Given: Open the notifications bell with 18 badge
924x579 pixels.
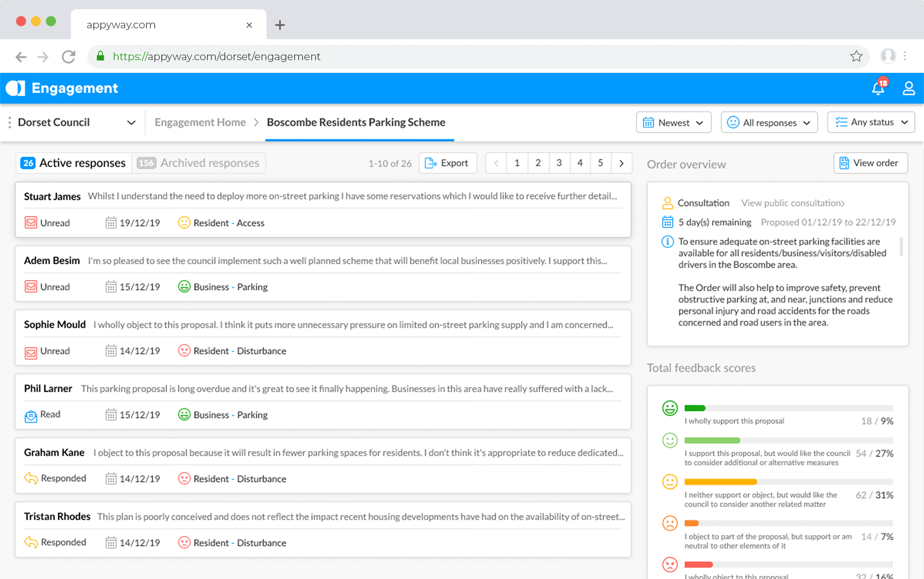Looking at the screenshot, I should click(878, 88).
